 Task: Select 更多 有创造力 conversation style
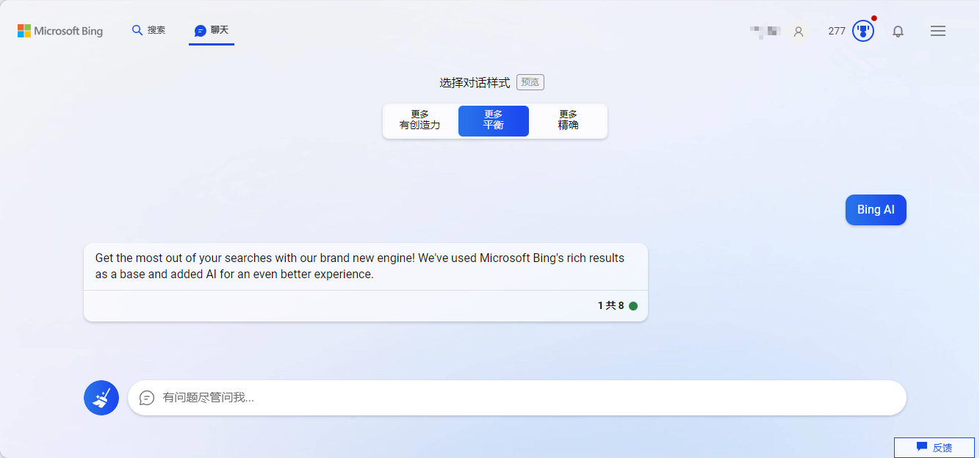point(420,120)
